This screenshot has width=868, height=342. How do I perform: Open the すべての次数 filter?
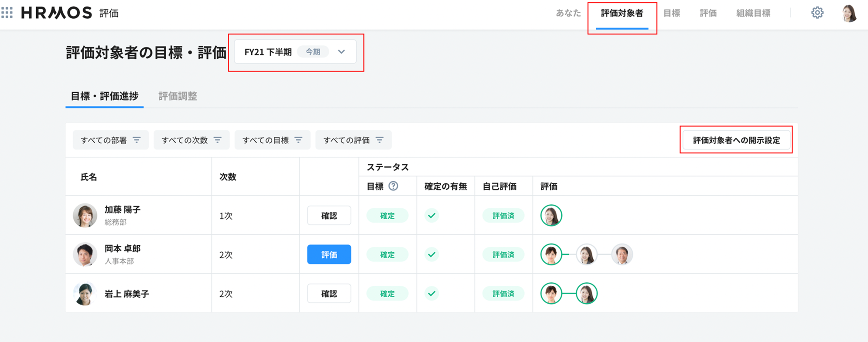click(x=191, y=140)
